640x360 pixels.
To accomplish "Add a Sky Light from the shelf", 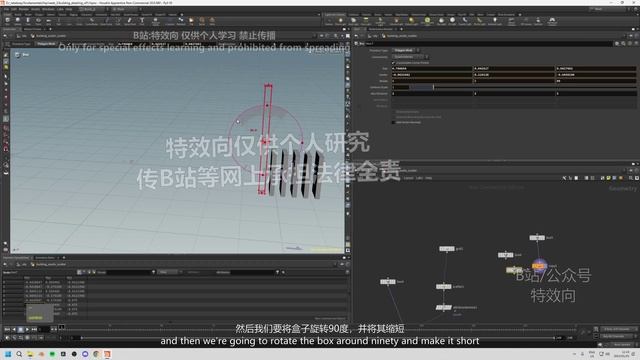I will (x=442, y=21).
